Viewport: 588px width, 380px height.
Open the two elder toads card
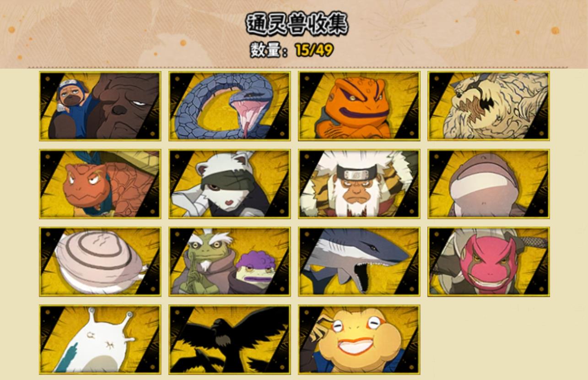point(229,261)
